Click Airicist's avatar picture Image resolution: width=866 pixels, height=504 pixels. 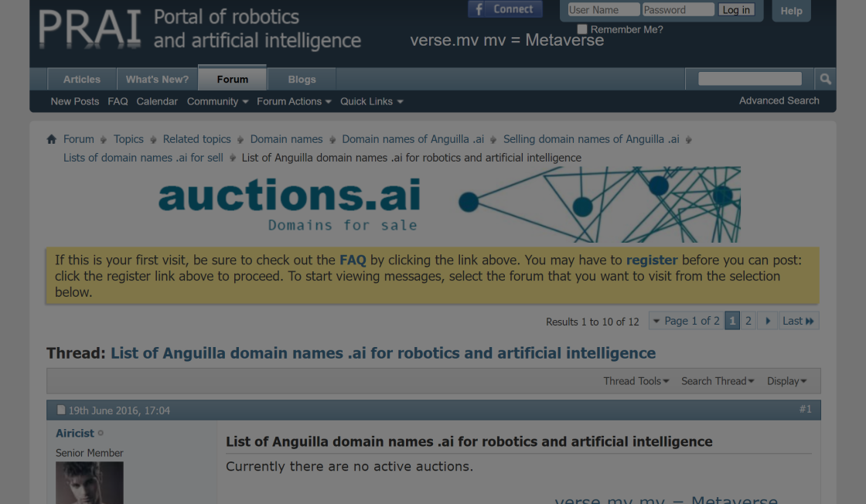[x=89, y=483]
